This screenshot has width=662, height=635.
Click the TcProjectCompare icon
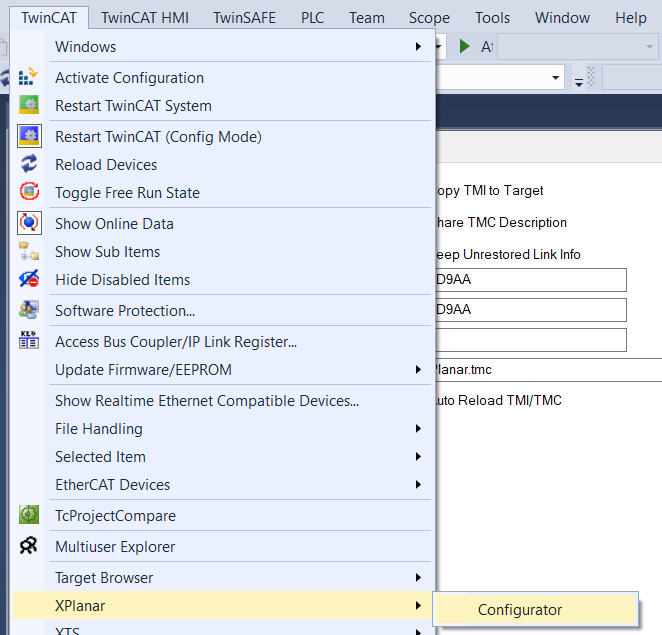pyautogui.click(x=29, y=515)
